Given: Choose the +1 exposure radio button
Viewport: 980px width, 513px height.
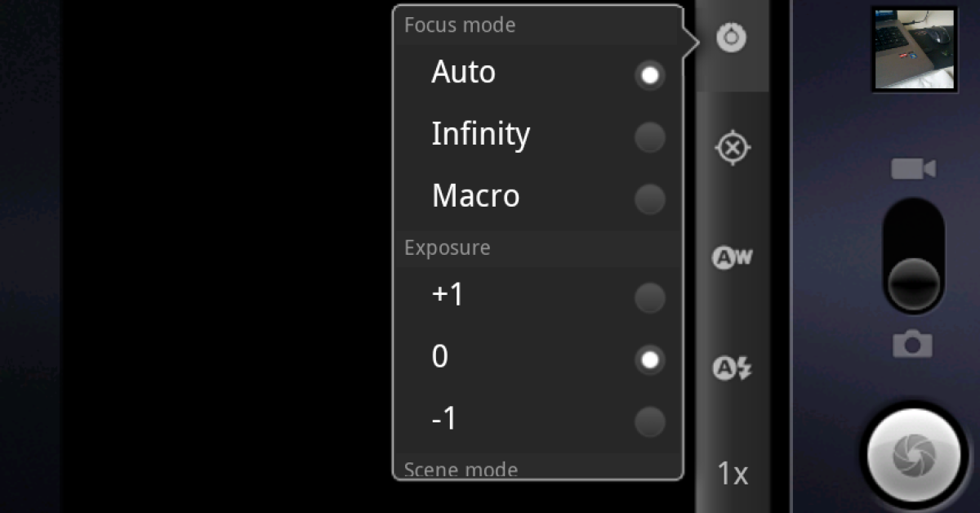Looking at the screenshot, I should (649, 298).
